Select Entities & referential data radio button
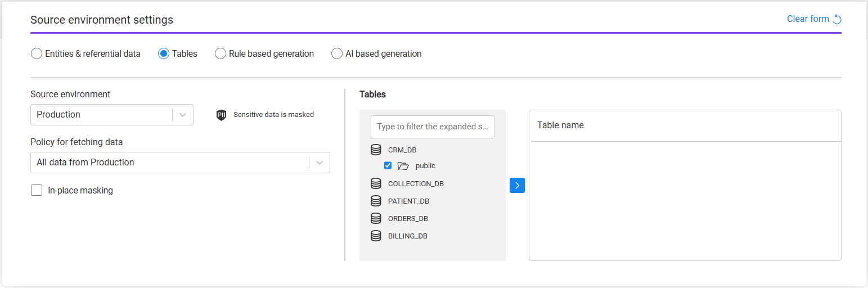 point(36,54)
